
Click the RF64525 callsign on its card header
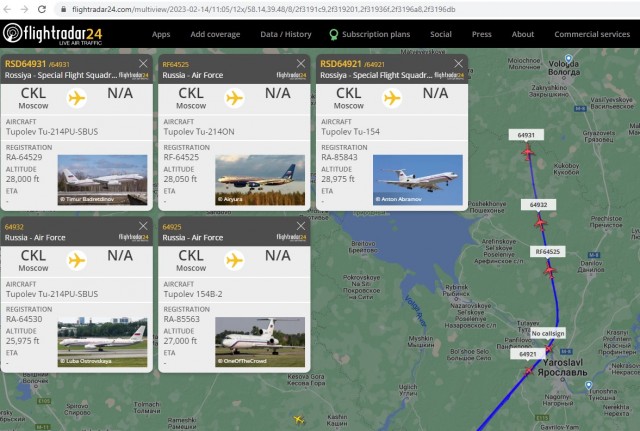[x=176, y=64]
